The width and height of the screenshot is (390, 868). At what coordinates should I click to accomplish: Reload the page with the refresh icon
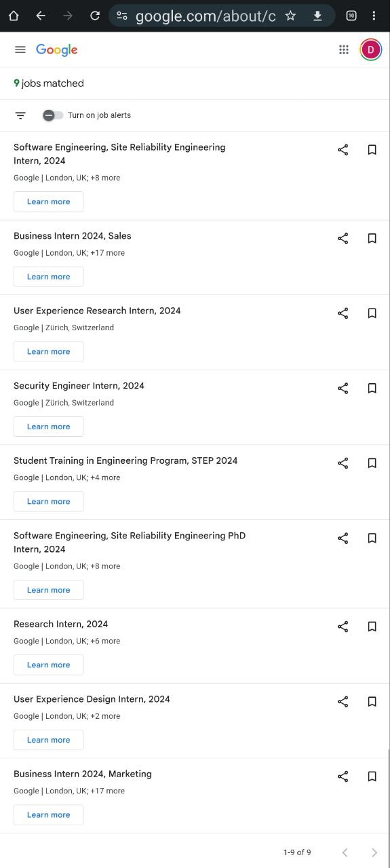click(95, 16)
